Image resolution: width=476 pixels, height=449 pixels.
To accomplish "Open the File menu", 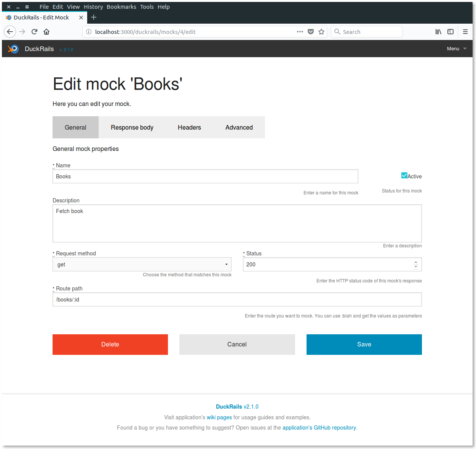I will 44,7.
